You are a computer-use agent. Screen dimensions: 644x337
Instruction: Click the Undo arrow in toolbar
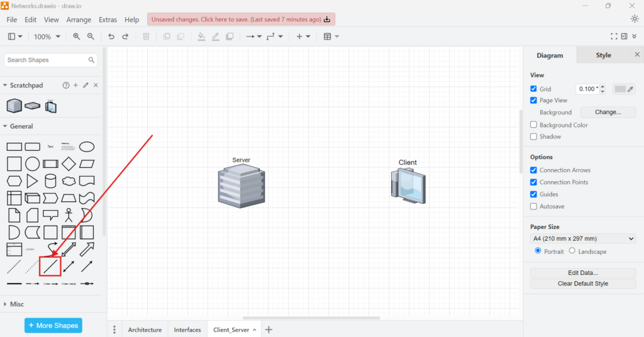111,36
